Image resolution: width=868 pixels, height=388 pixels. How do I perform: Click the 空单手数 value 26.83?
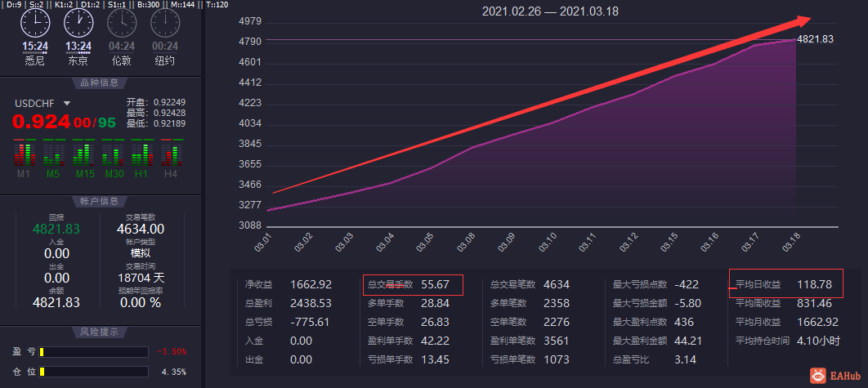(435, 322)
